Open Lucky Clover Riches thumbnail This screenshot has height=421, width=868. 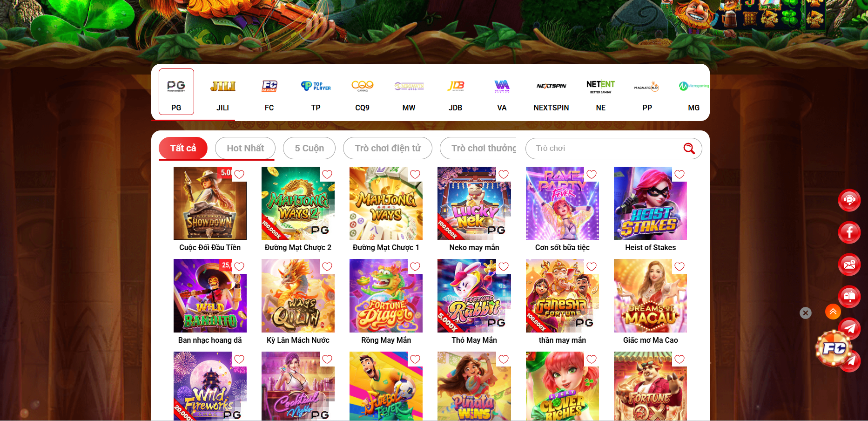pos(562,386)
